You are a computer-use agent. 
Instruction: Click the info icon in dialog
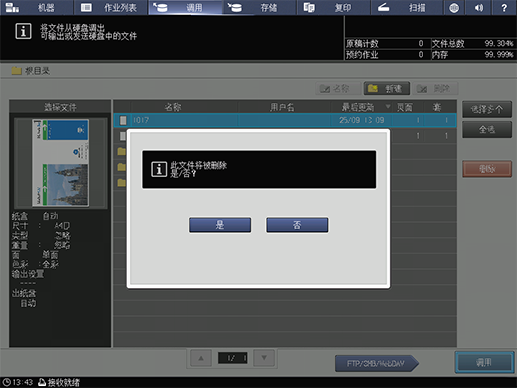159,169
